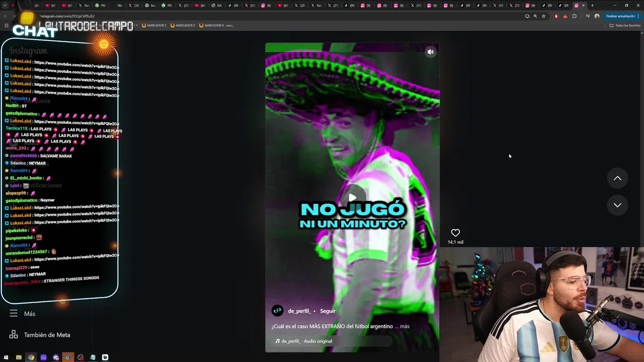Click the zoom magnifier icon in the address bar
644x362 pixels.
535,16
